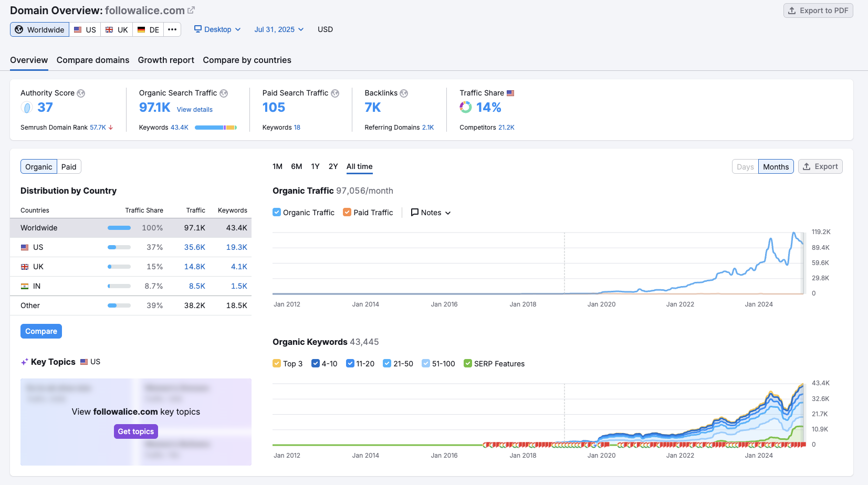Toggle Organic Traffic checkbox
The image size is (868, 485).
point(277,212)
